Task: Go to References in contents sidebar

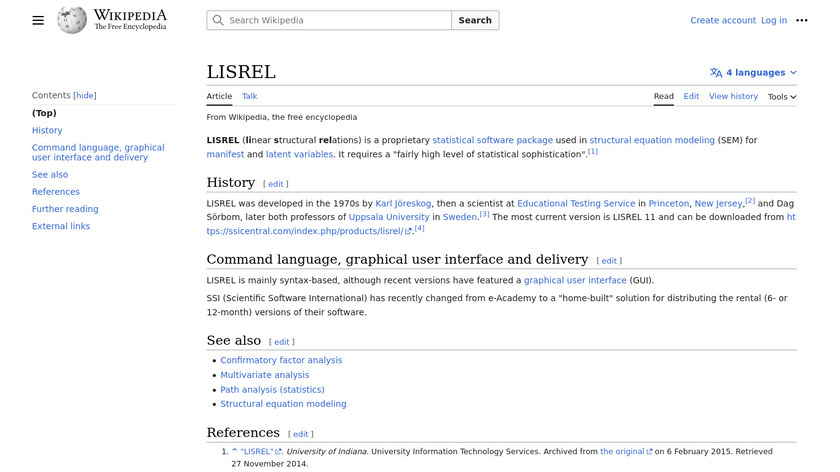Action: pos(56,192)
